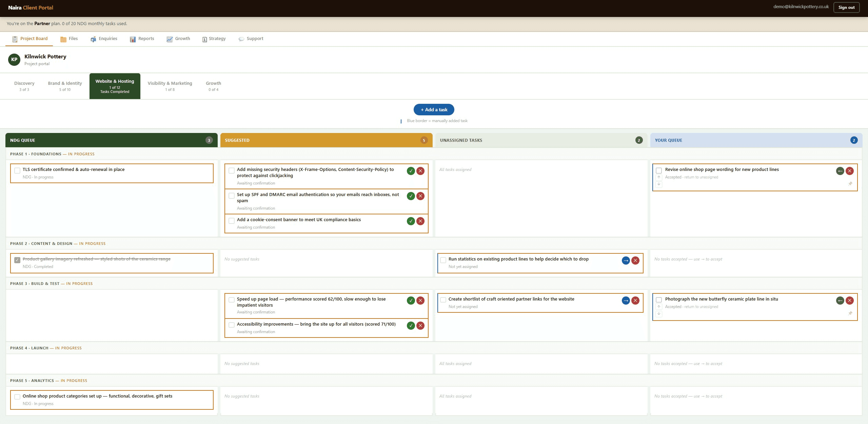The image size is (868, 424).
Task: Delete the 'Revise online shop' task
Action: pyautogui.click(x=850, y=171)
